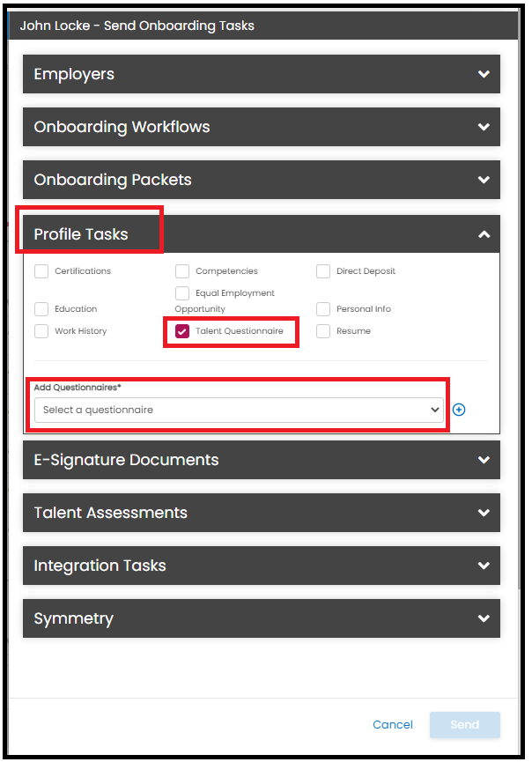
Task: Check the Education checkbox
Action: [x=41, y=309]
